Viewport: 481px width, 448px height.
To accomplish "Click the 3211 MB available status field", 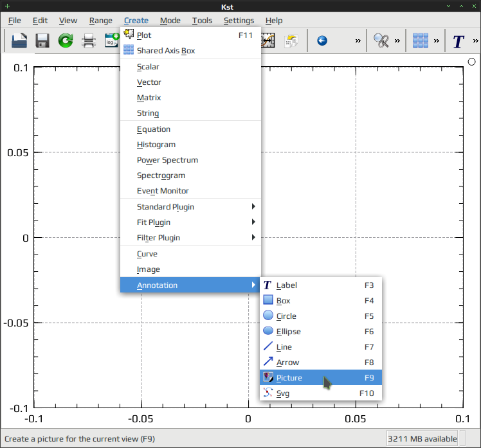I will [422, 438].
